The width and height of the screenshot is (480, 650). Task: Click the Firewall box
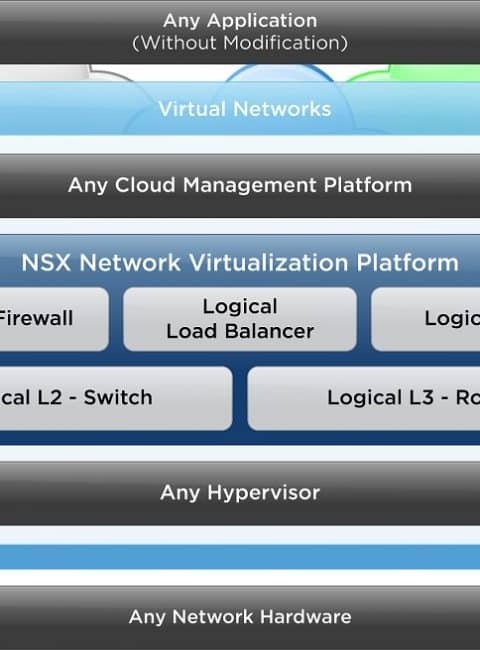(54, 319)
